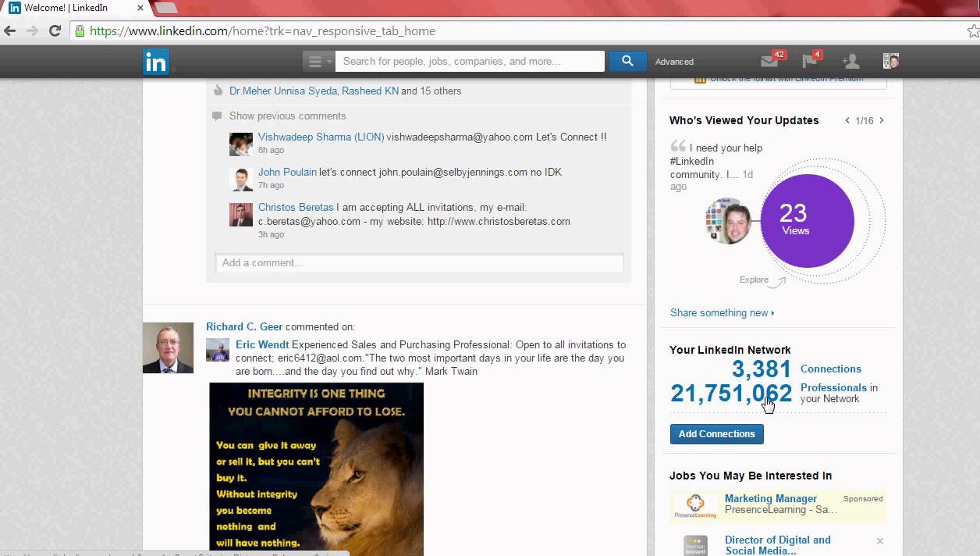Dismiss the Director of Digital job suggestion

coord(880,541)
